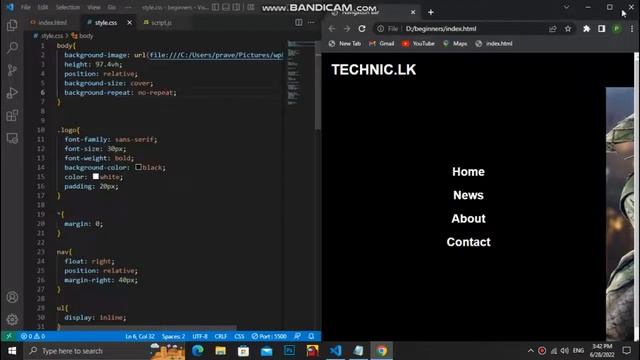Click the Home nav link on webpage
The image size is (640, 360).
pos(468,172)
